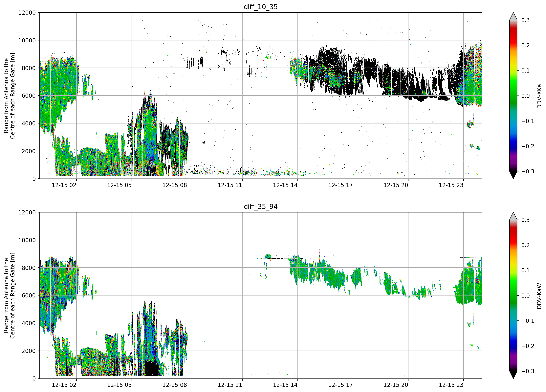Click the diff_10_35 plot title

click(x=260, y=7)
